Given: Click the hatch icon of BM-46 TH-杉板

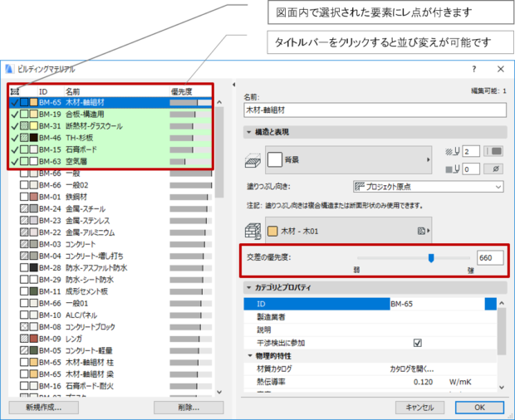Looking at the screenshot, I should pos(24,138).
